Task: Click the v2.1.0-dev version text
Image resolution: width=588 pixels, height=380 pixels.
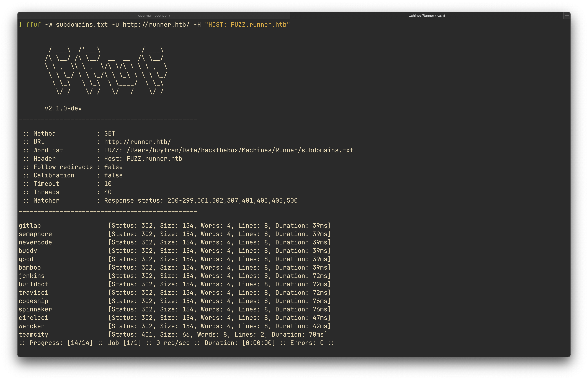Action: click(63, 108)
